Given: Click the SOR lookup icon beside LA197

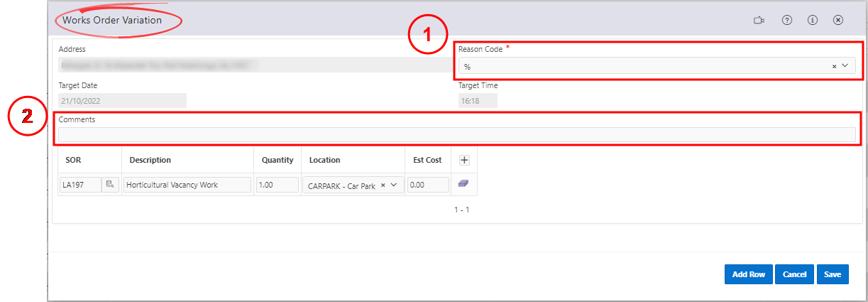Looking at the screenshot, I should pos(110,185).
